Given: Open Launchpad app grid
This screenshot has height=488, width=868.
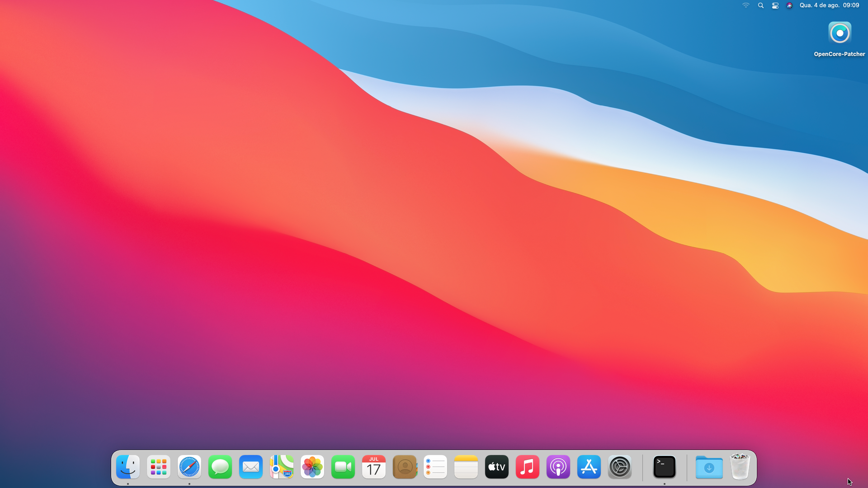Looking at the screenshot, I should [x=159, y=467].
